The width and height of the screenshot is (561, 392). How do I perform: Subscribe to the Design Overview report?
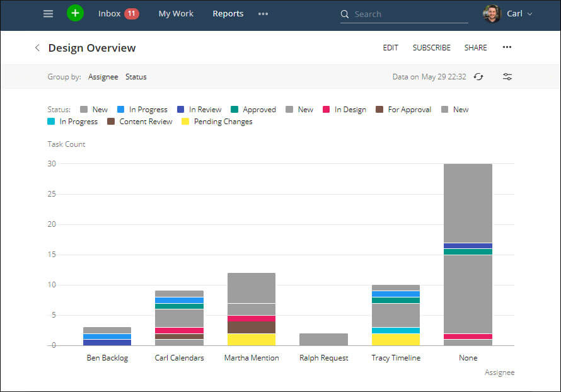pos(431,47)
